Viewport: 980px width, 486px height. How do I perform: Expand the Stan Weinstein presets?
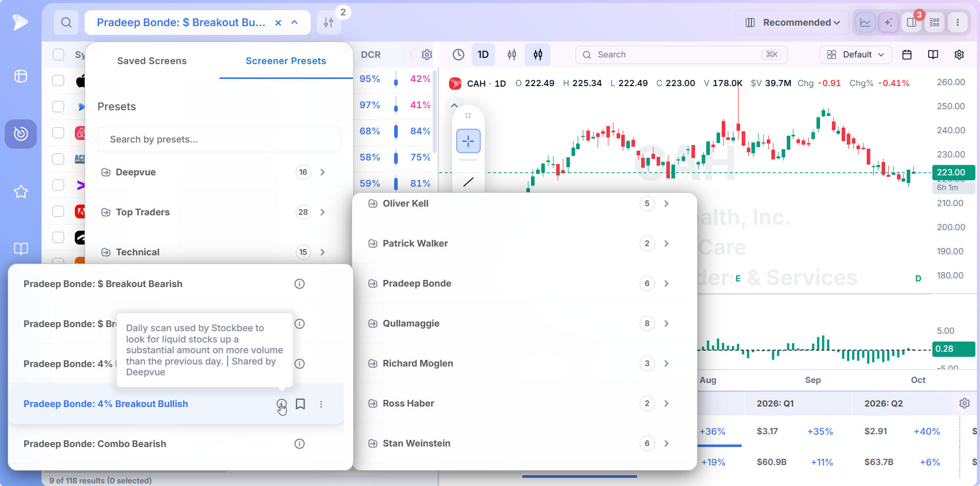click(x=666, y=443)
